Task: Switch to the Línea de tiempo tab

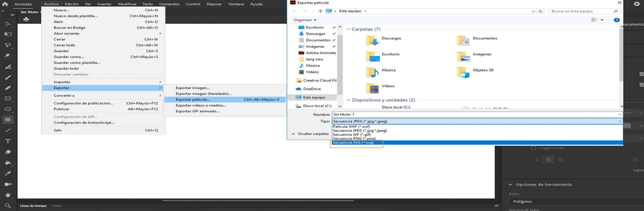Action: pos(33,206)
